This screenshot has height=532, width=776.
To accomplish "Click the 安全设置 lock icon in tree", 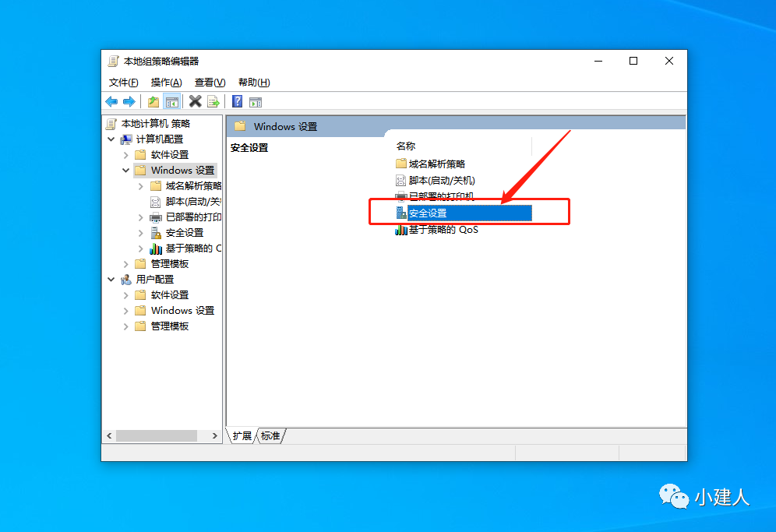I will (x=156, y=233).
